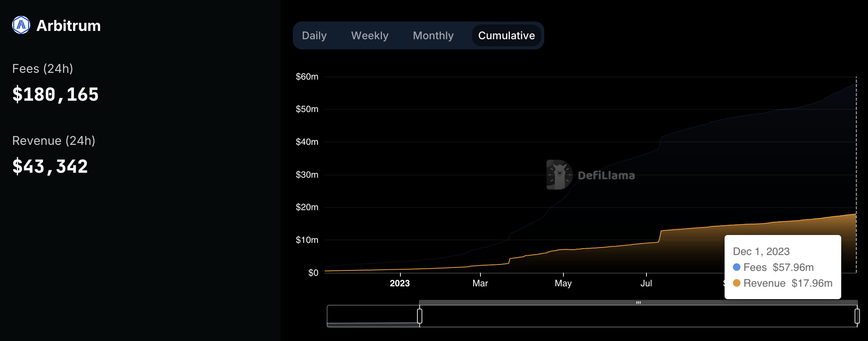This screenshot has width=868, height=341.
Task: Click the Jul tick on x-axis
Action: (646, 283)
